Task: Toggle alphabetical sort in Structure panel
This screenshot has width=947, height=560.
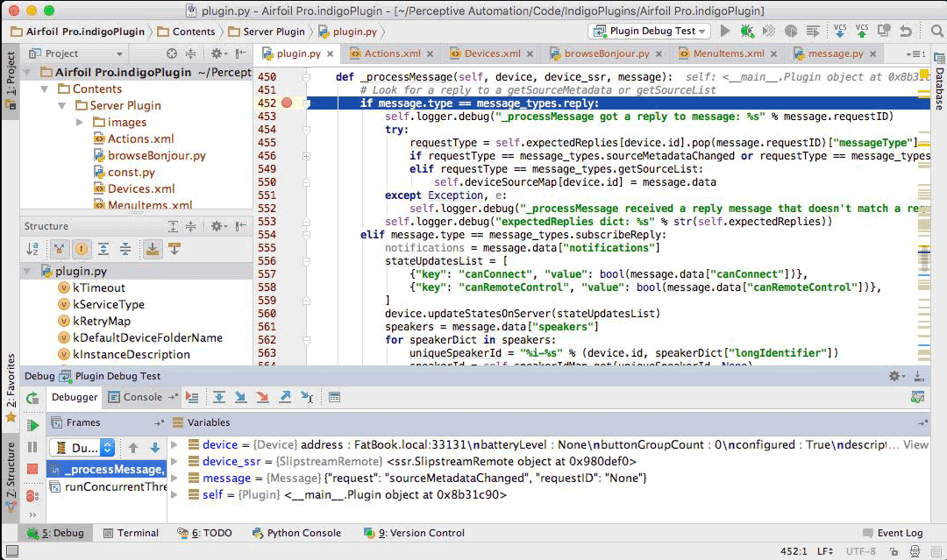Action: [32, 250]
